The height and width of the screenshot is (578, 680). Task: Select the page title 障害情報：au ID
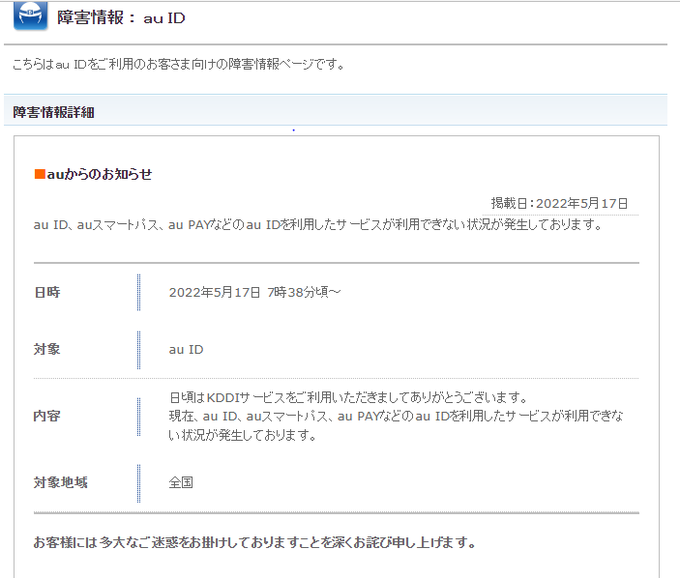pos(121,18)
